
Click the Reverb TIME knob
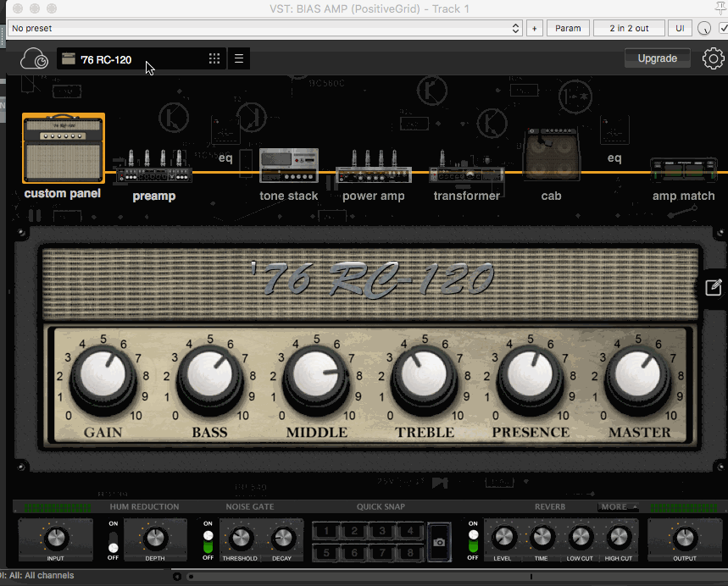pos(542,537)
